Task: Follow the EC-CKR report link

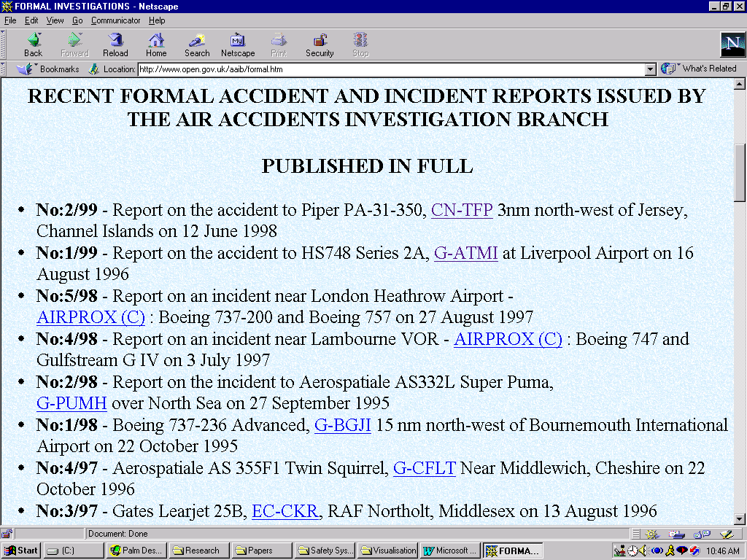Action: pyautogui.click(x=285, y=511)
